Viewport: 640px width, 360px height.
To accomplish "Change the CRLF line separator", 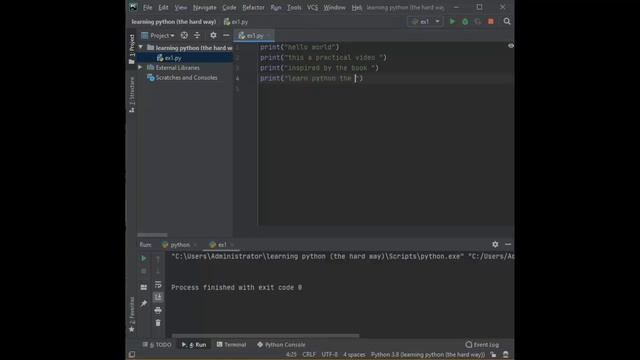I will point(309,355).
